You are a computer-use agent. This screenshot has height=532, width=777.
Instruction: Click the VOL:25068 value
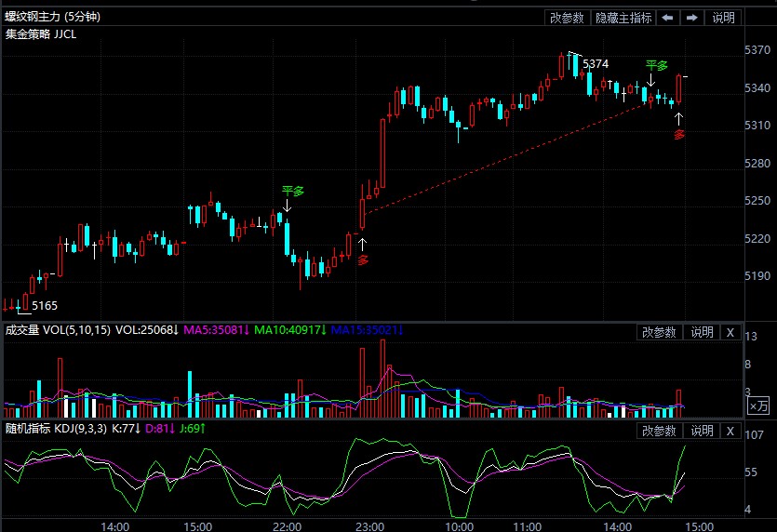point(147,330)
